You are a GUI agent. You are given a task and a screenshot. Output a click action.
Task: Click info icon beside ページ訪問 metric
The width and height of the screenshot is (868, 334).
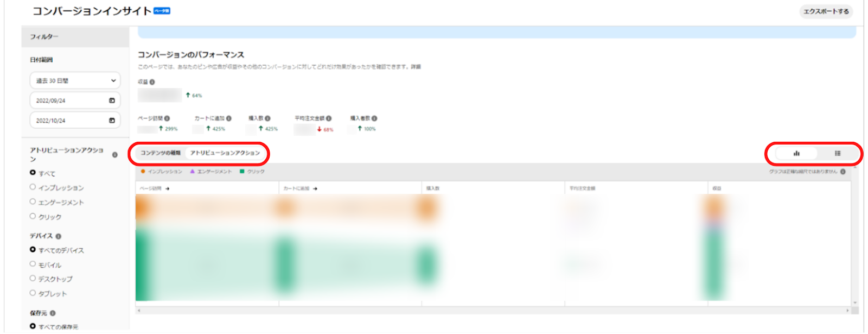(167, 118)
